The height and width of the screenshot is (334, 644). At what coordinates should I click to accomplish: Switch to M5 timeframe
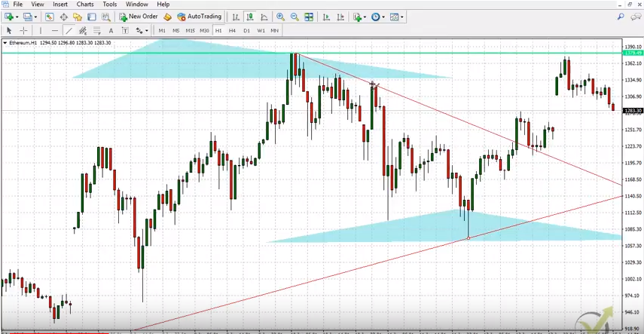tap(175, 30)
